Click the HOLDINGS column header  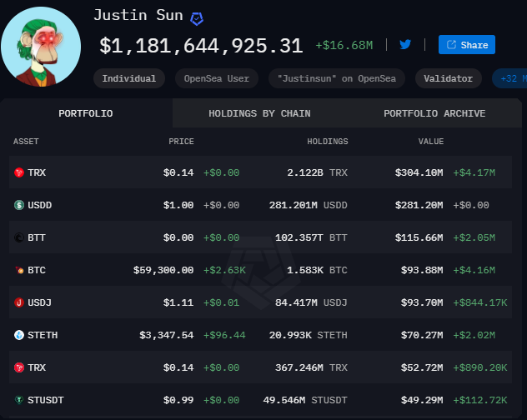click(x=328, y=142)
